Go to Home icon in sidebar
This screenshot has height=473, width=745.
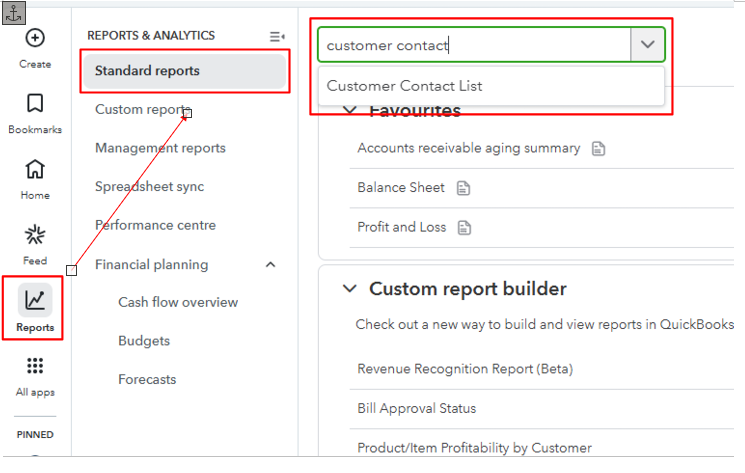35,169
